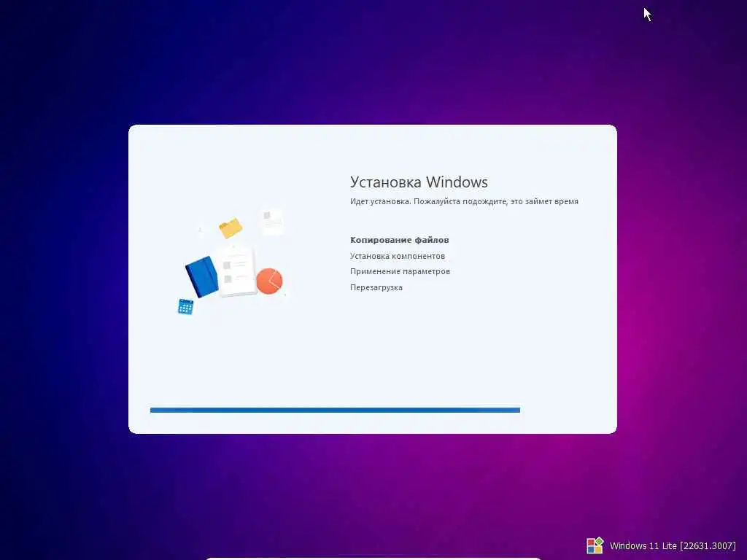Screen dimensions: 747x560
Task: Click the clipboard checklist illustration
Action: (239, 271)
